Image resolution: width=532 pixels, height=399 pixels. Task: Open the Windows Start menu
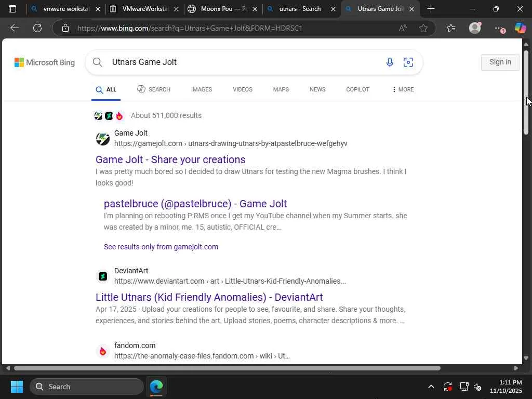click(17, 387)
